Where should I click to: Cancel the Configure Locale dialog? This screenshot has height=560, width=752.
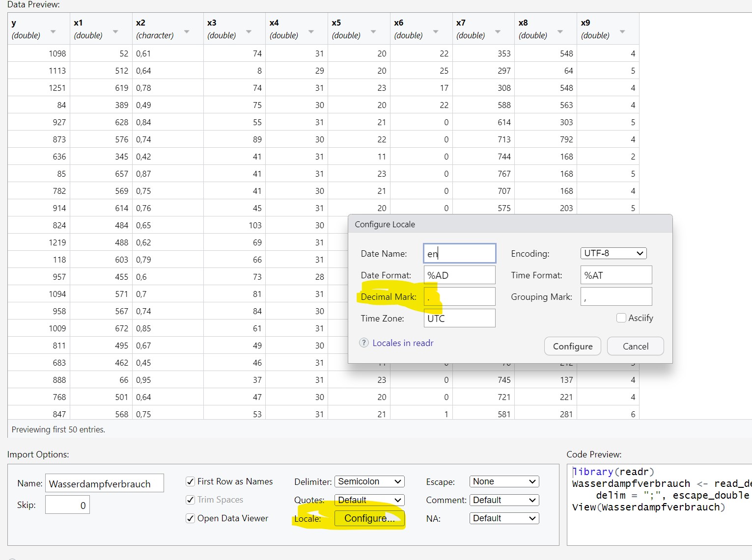(635, 346)
